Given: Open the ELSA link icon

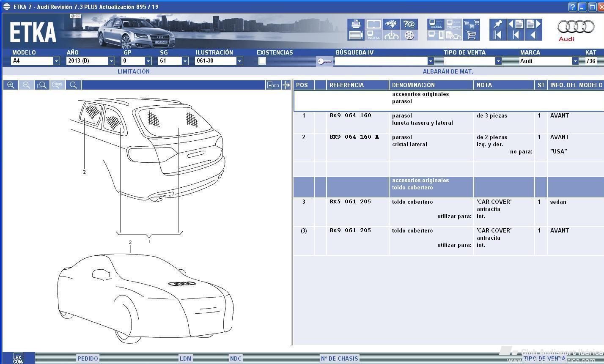Looking at the screenshot, I should click(x=436, y=24).
